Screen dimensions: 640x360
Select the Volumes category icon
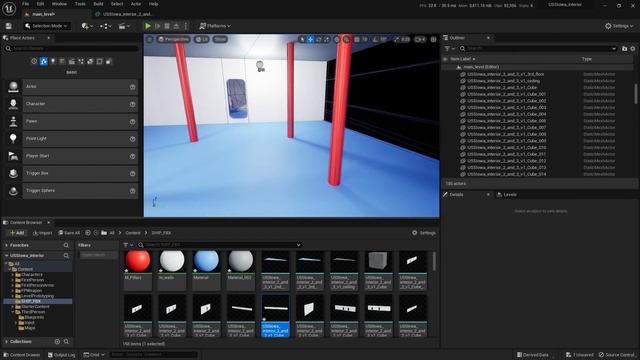coord(100,62)
